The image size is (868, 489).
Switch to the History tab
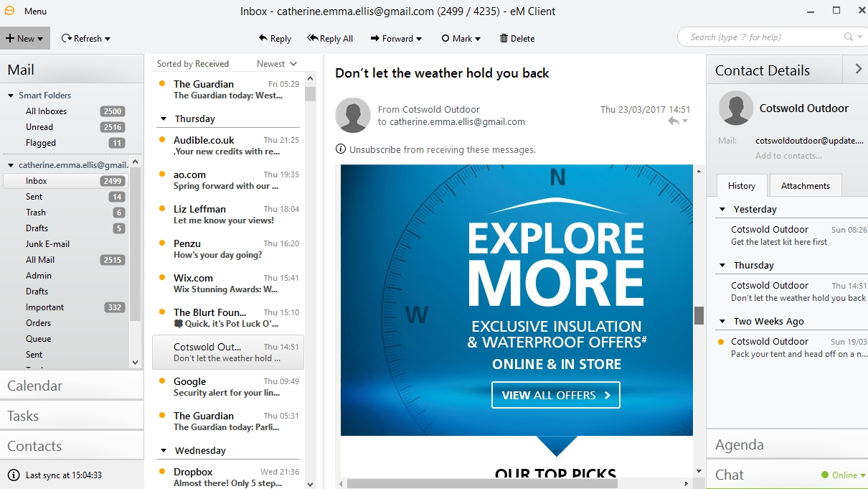[741, 185]
